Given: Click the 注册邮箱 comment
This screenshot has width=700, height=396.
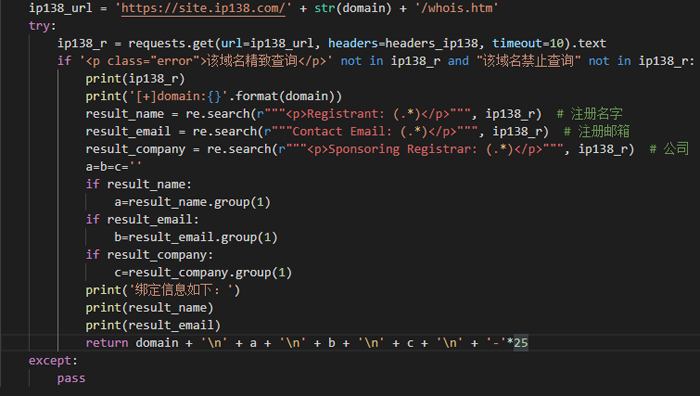Looking at the screenshot, I should (x=596, y=132).
